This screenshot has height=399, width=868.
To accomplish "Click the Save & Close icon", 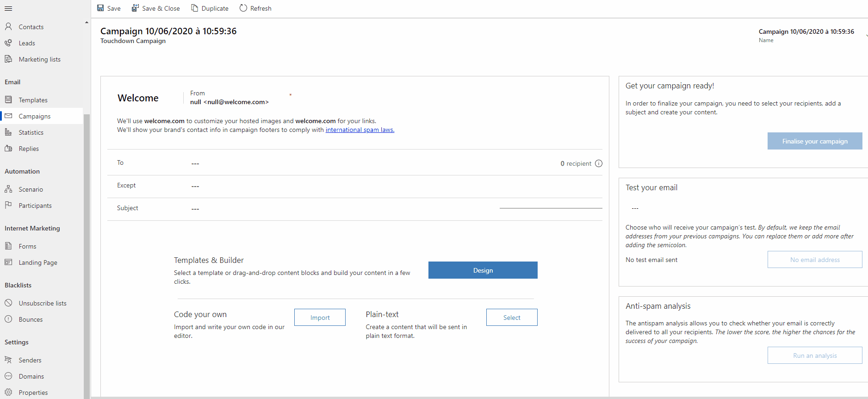I will pos(135,8).
